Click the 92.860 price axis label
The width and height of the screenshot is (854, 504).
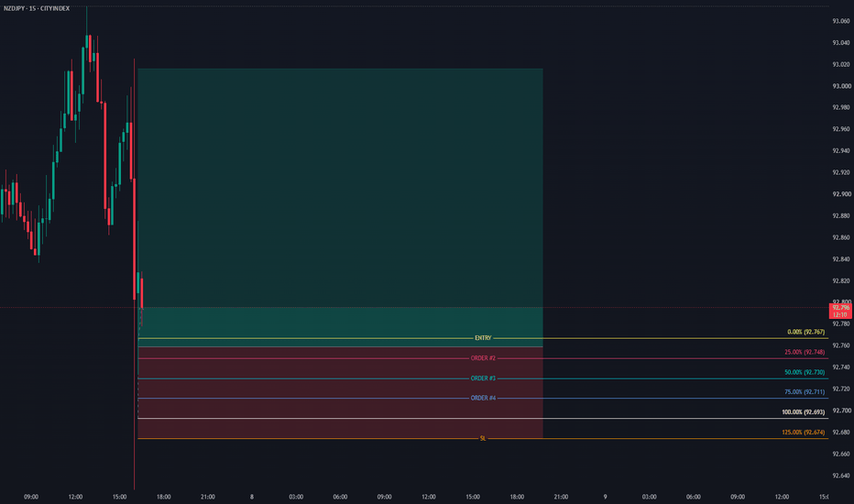coord(841,238)
